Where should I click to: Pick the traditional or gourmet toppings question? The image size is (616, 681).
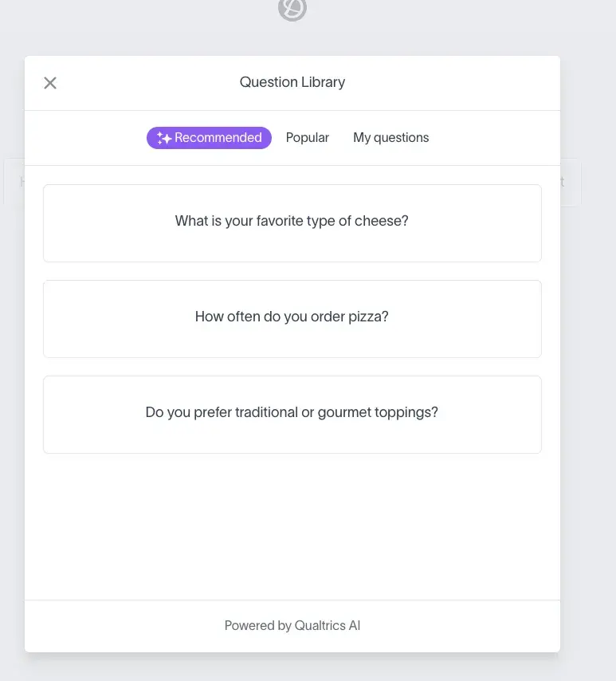[x=292, y=413]
